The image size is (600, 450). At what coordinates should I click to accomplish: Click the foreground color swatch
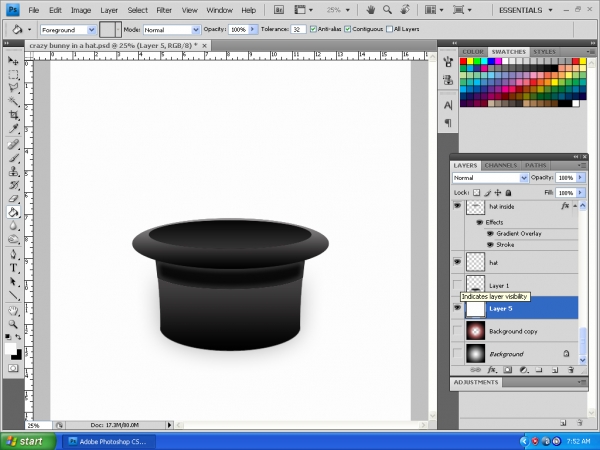10,348
